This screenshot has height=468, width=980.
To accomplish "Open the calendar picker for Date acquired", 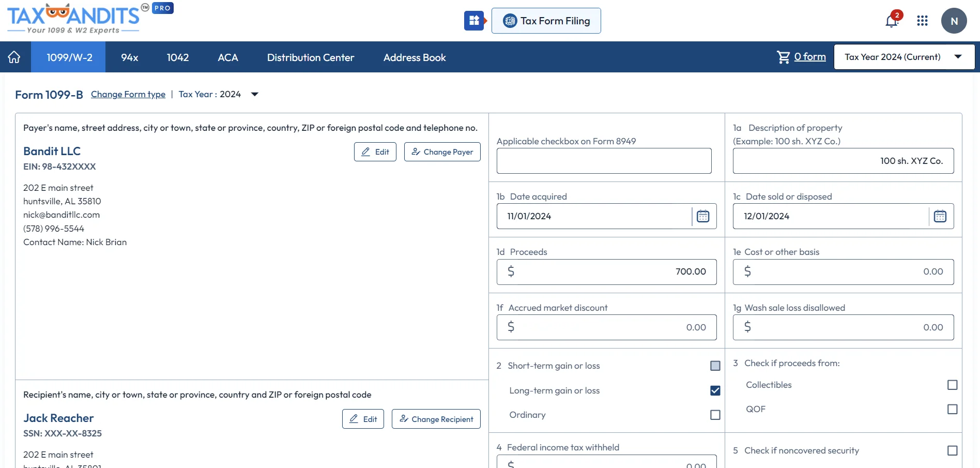I will (703, 216).
